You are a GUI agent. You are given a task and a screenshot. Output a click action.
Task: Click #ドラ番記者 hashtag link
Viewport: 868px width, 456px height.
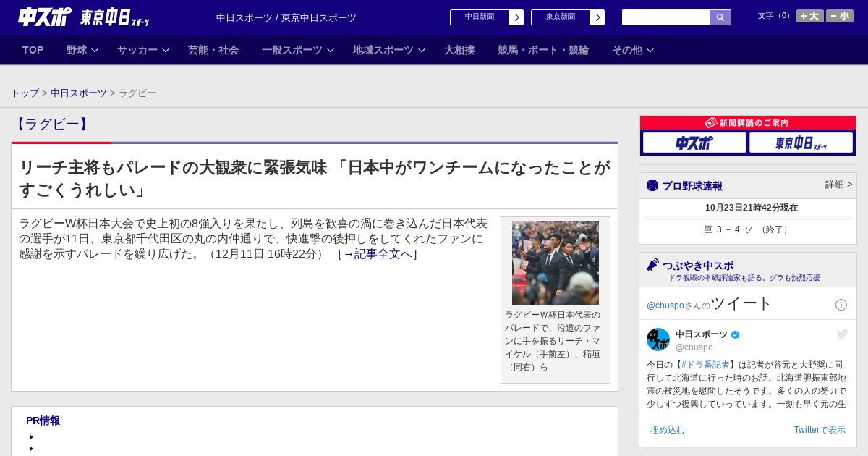pyautogui.click(x=705, y=365)
